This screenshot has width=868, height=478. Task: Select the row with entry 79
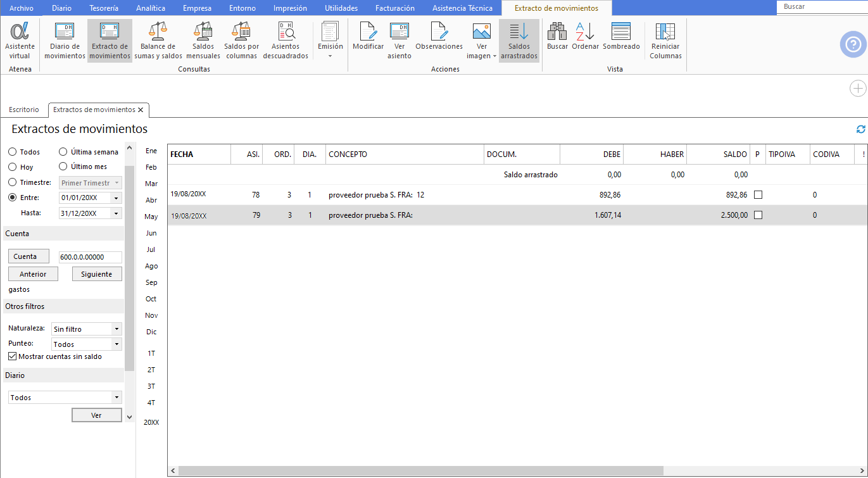(x=517, y=215)
